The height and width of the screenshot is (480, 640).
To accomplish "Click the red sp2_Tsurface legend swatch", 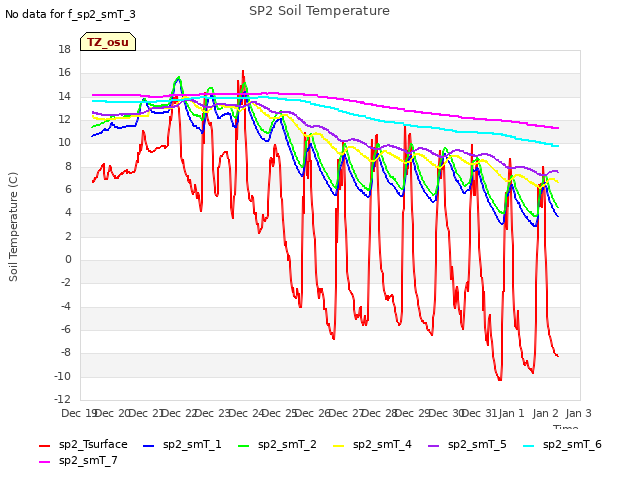I will coord(44,445).
